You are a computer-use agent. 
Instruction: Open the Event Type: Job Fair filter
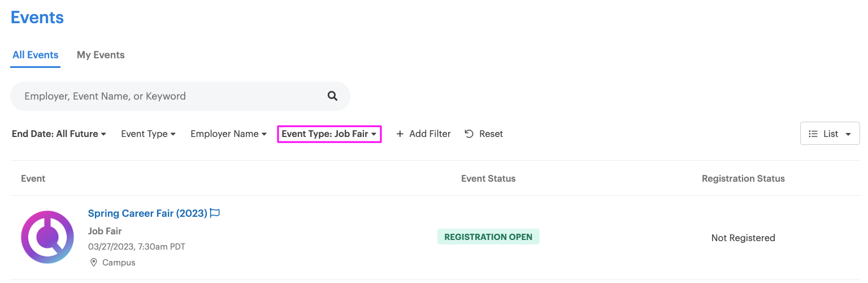(329, 134)
